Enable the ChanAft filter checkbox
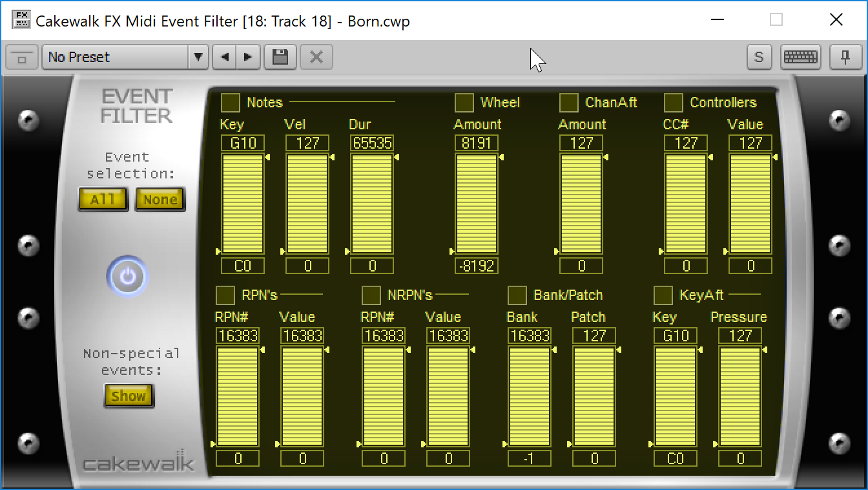 pos(568,102)
